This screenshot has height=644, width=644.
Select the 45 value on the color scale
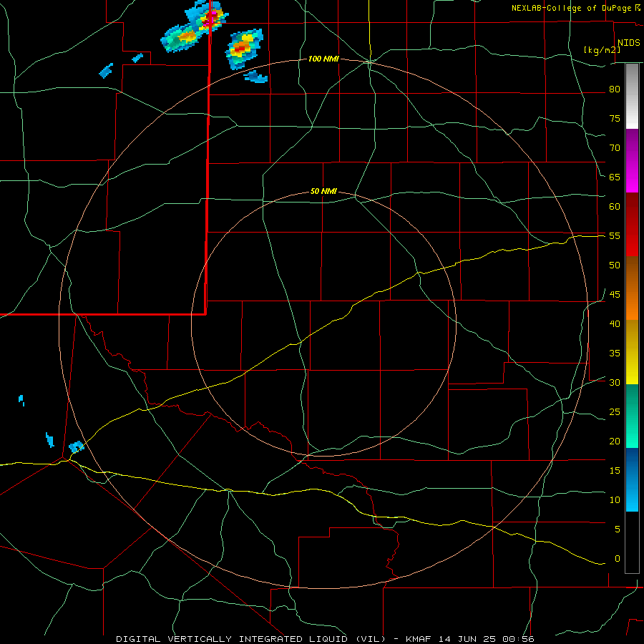coord(615,295)
